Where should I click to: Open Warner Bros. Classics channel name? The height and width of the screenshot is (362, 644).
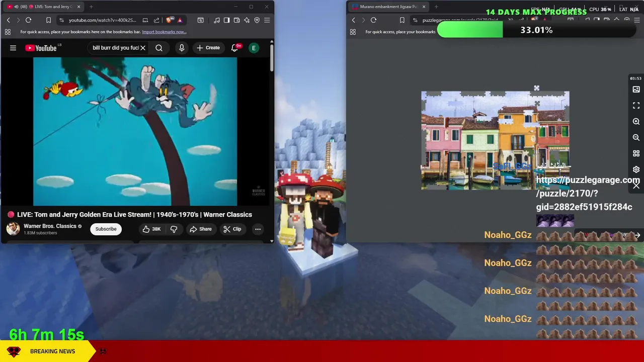[50, 226]
